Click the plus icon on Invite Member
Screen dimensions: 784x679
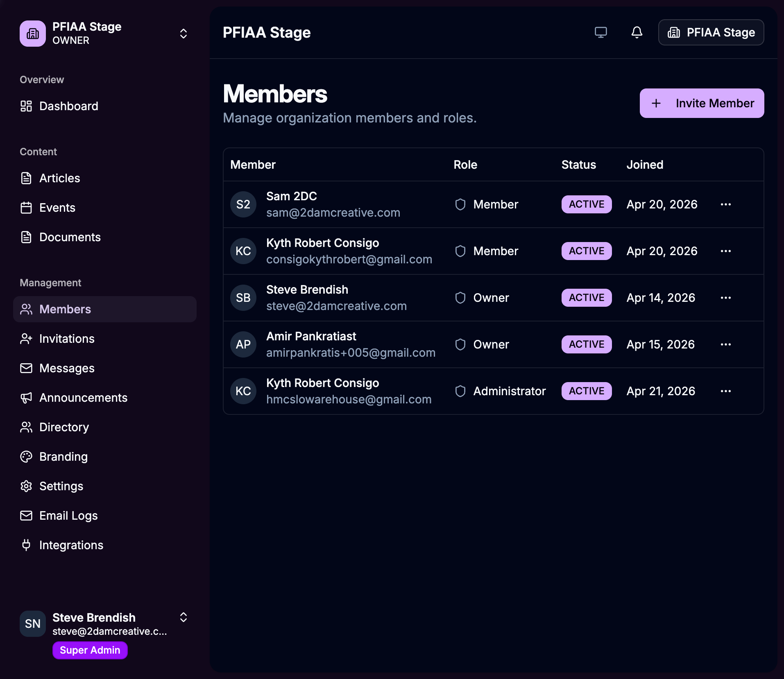656,103
